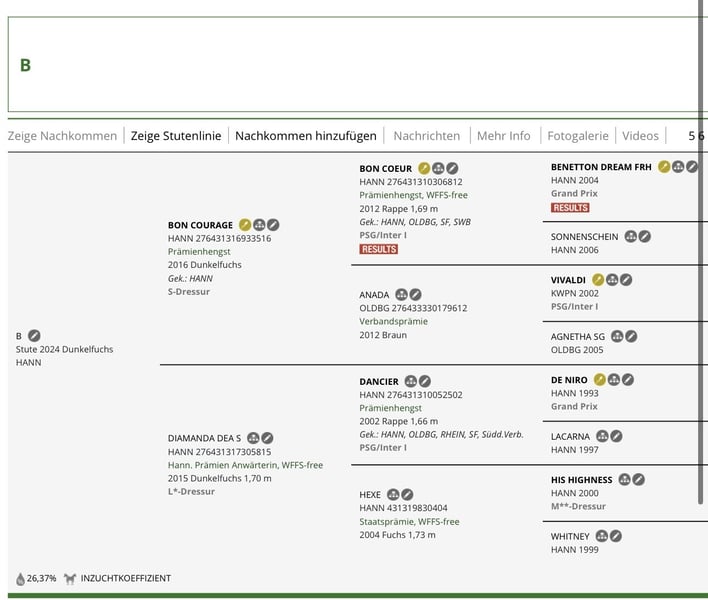Open the progeny tree icon for BON COEUR
The image size is (708, 600).
click(x=438, y=168)
